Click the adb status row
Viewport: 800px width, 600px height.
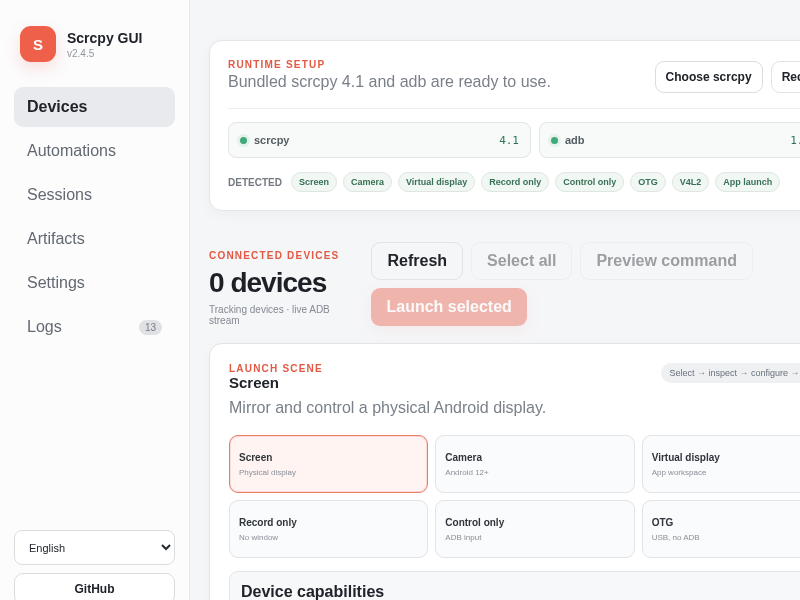click(x=669, y=140)
